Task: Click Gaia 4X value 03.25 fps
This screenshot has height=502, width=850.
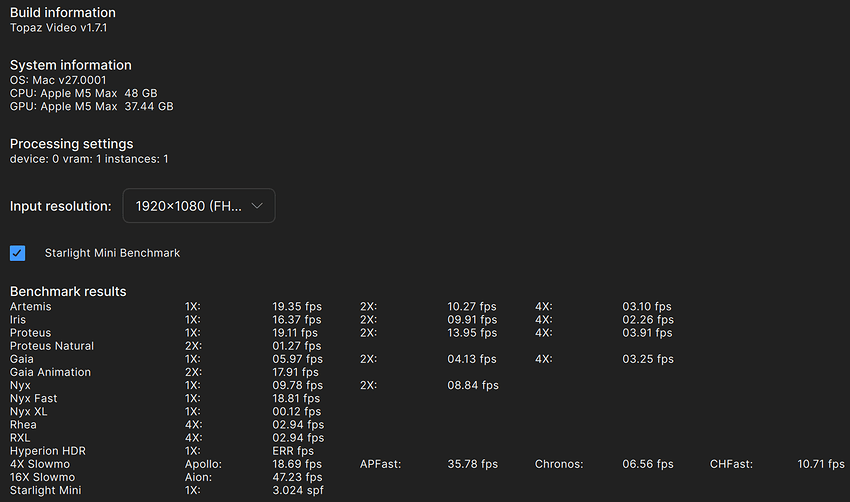Action: pyautogui.click(x=648, y=359)
